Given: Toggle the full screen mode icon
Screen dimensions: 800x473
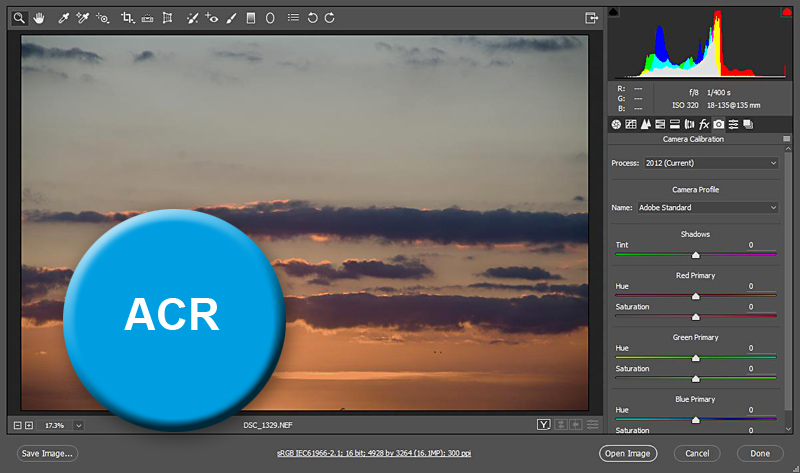Looking at the screenshot, I should coord(591,18).
